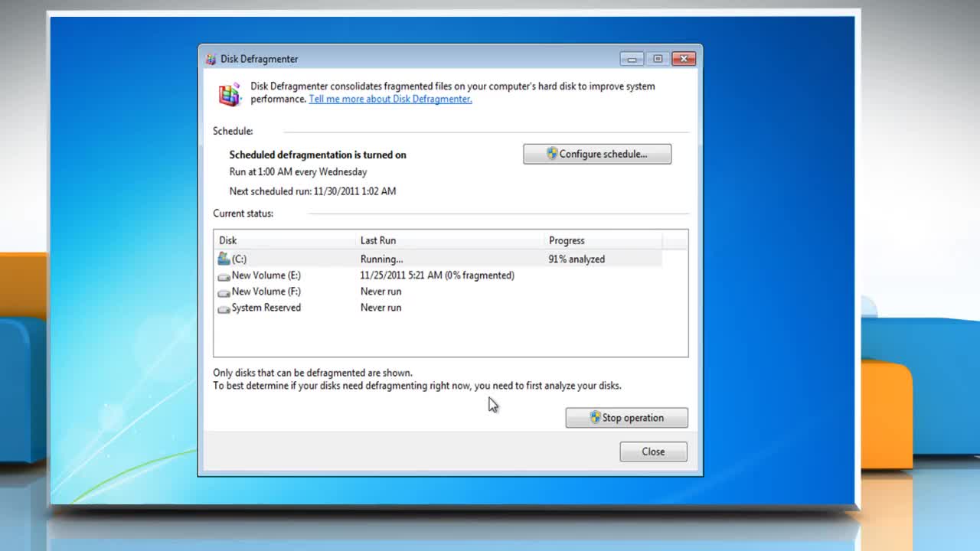Stop the running defragment operation
Screen dimensions: 980x551
626,418
